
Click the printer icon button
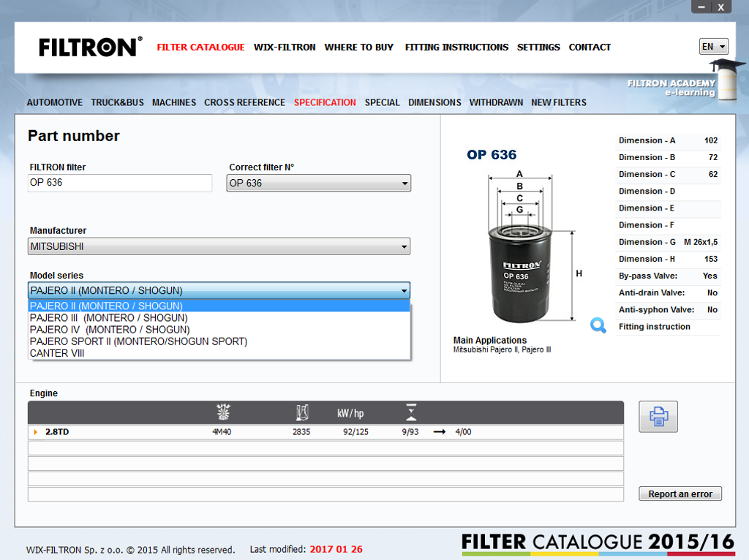(x=658, y=417)
